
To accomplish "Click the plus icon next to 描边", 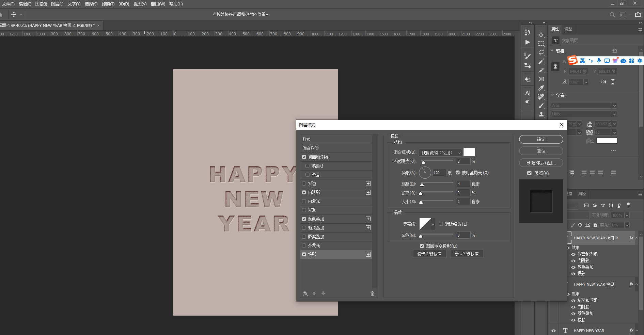I will [368, 184].
